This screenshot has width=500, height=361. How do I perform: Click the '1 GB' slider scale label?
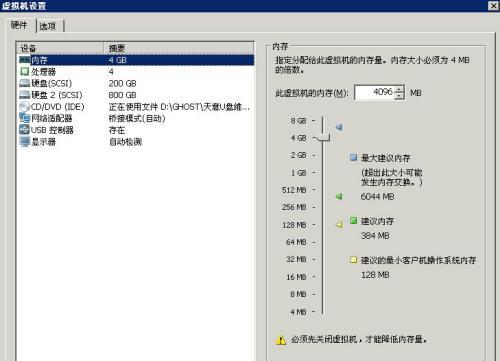298,173
